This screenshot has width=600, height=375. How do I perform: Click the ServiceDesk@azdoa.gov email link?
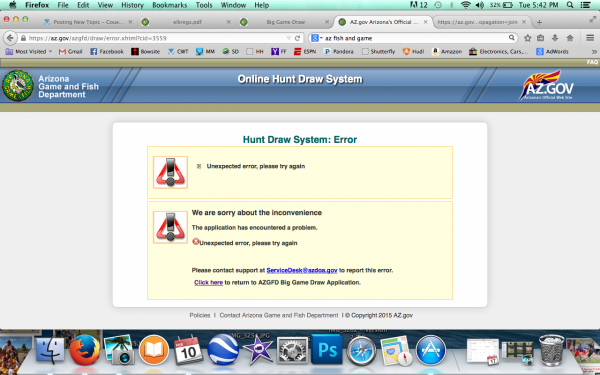coord(302,270)
